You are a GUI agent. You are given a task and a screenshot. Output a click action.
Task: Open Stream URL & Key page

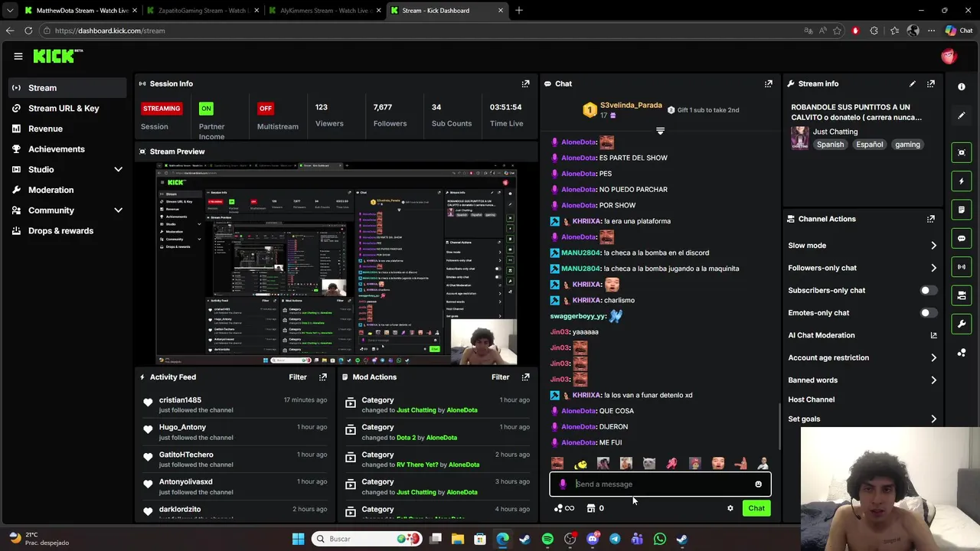(67, 108)
